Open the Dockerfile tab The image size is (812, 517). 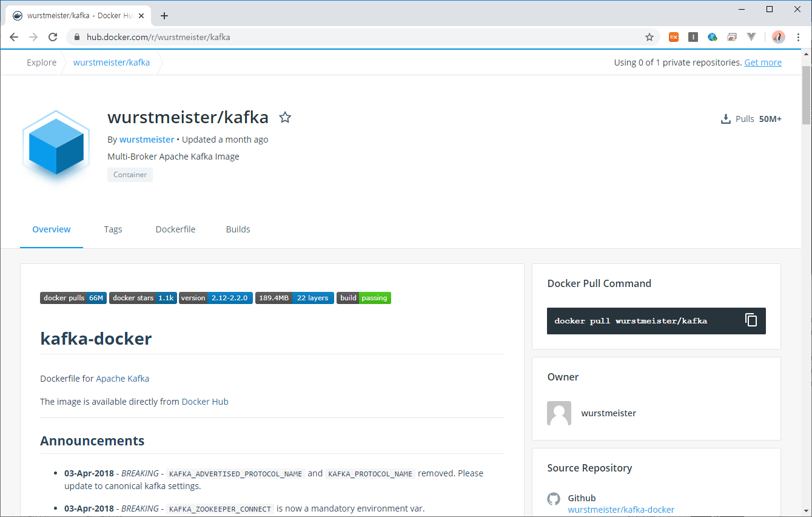tap(175, 229)
